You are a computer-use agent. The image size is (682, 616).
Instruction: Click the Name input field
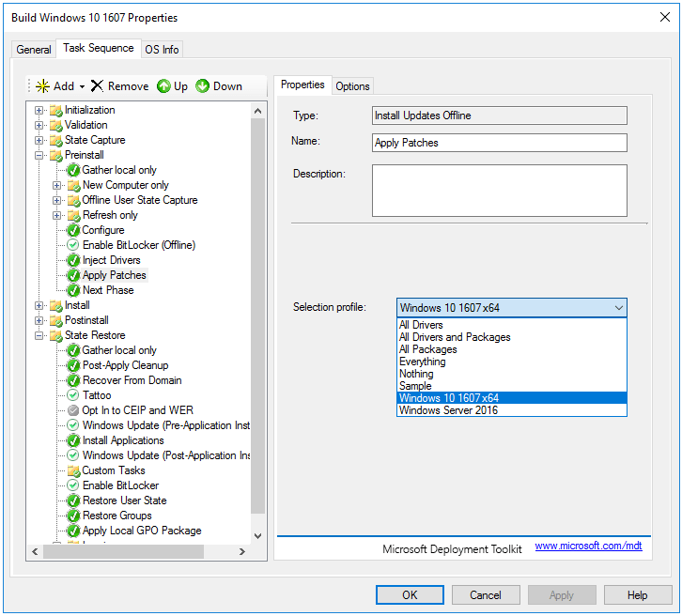[500, 143]
